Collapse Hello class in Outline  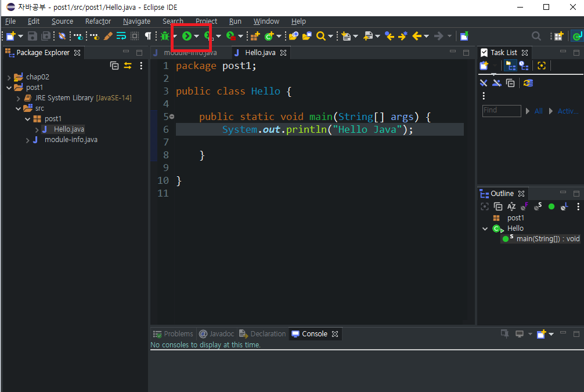pos(485,228)
